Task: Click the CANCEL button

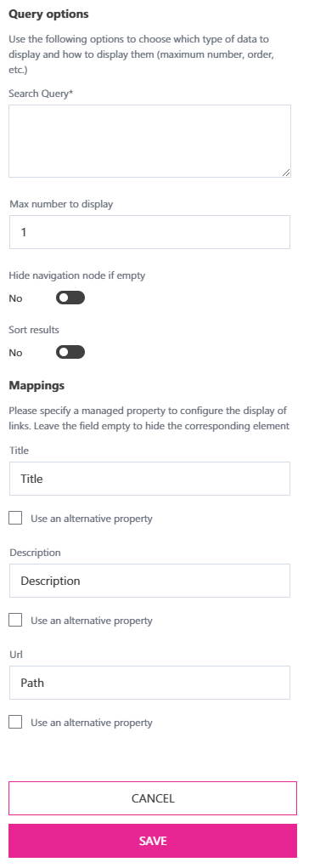Action: point(153,798)
